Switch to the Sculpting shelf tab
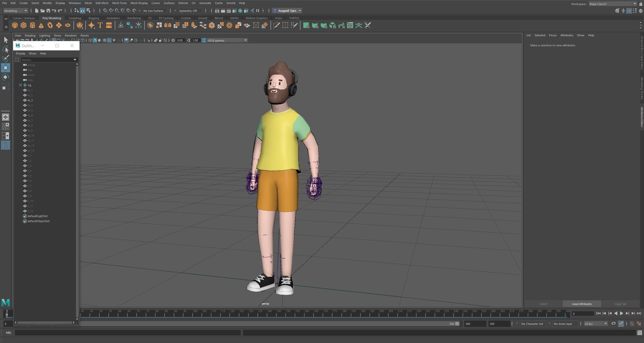This screenshot has width=644, height=343. pos(75,18)
